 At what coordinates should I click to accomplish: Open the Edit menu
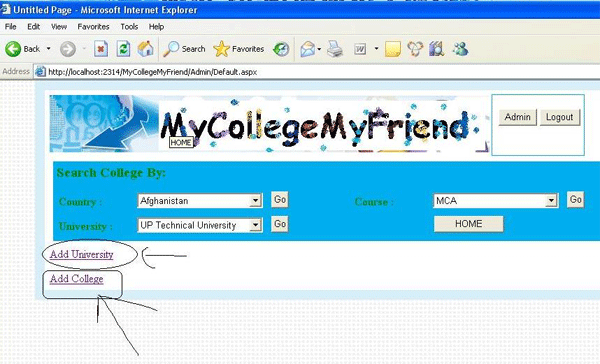click(x=34, y=27)
